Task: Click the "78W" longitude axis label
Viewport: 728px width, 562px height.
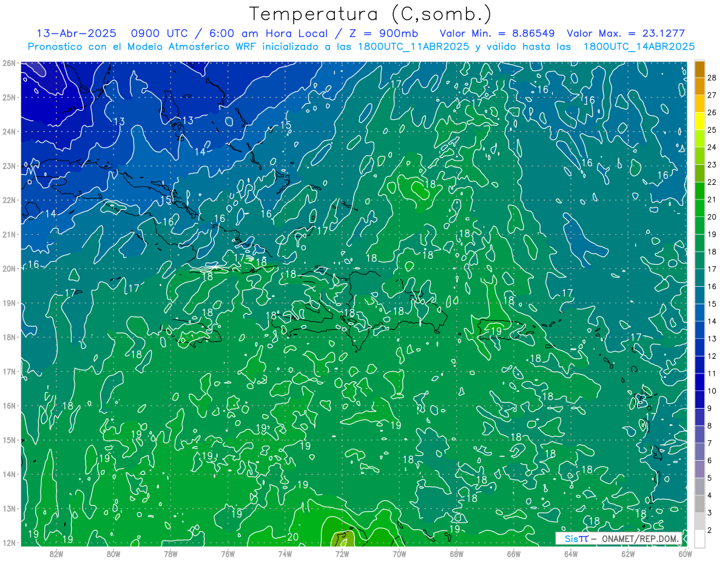Action: coord(170,554)
